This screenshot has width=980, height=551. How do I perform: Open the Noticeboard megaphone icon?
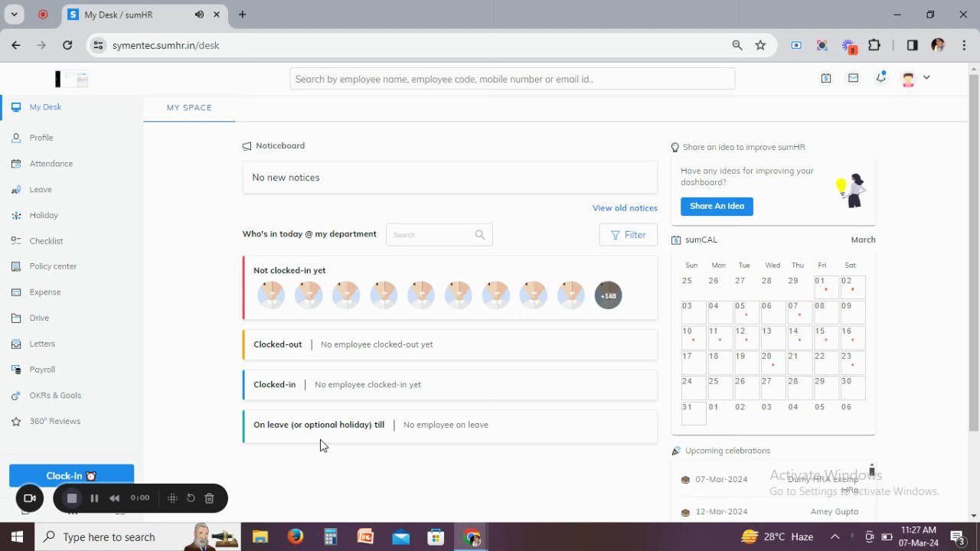click(247, 146)
